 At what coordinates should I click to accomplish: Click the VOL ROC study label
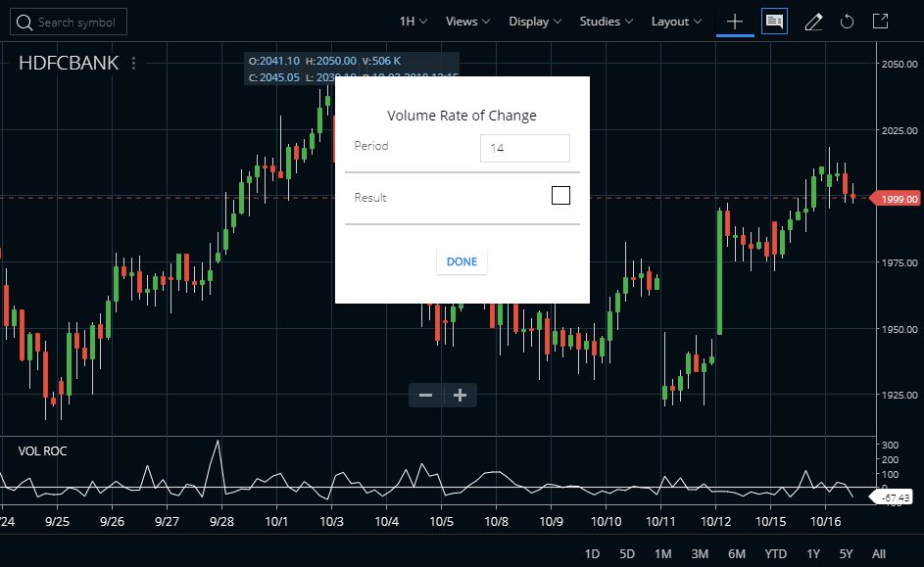coord(42,451)
